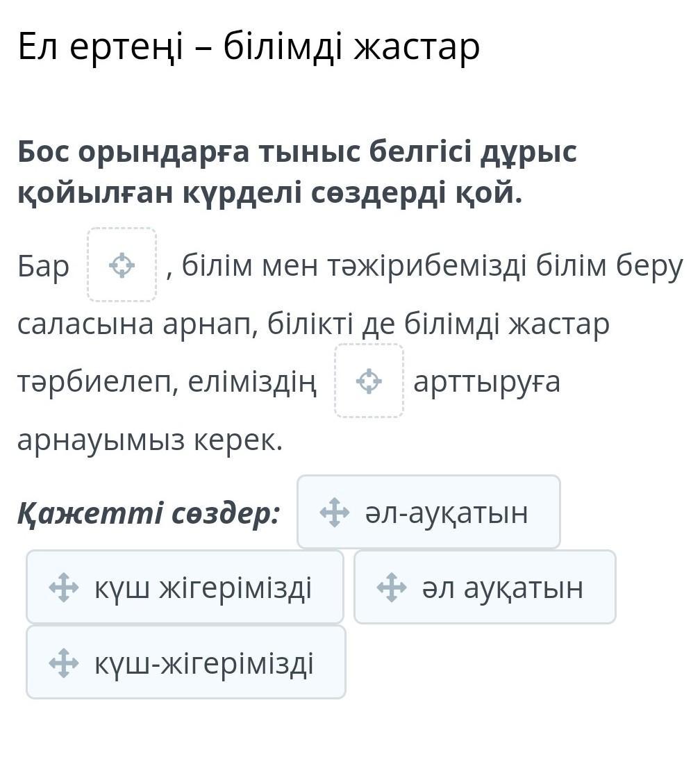Image resolution: width=700 pixels, height=764 pixels.
Task: Click the move arrows icon on the 'күш-жігерімізді' chip
Action: click(x=64, y=663)
